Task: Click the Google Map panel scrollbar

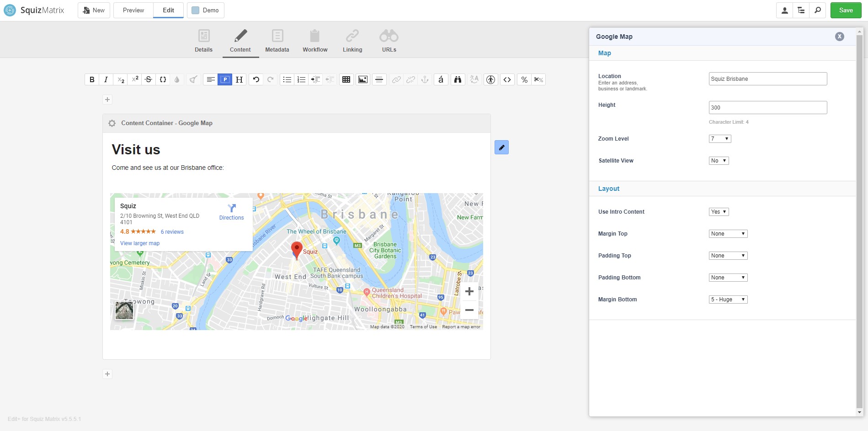Action: tap(859, 221)
